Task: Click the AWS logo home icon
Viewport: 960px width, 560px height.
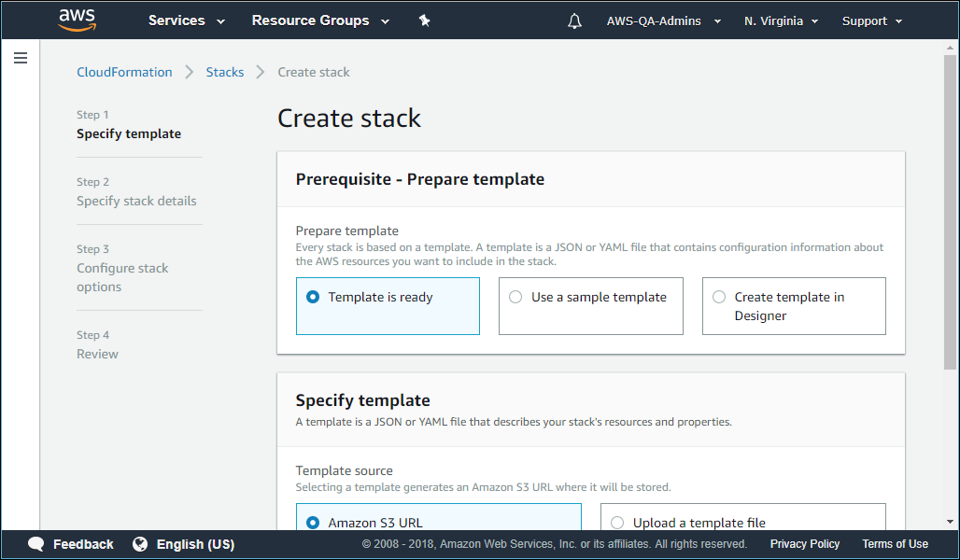Action: click(x=78, y=21)
